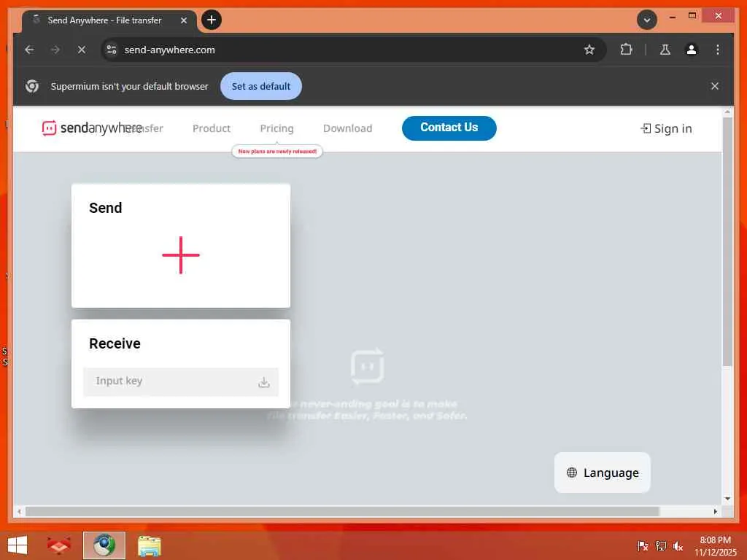Open the Product menu item
The width and height of the screenshot is (747, 560).
point(211,128)
